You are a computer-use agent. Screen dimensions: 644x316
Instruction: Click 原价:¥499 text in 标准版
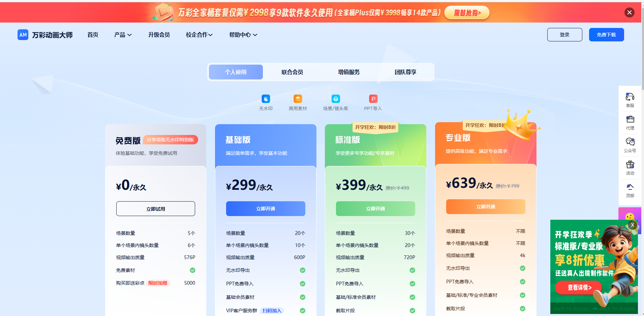tap(397, 188)
